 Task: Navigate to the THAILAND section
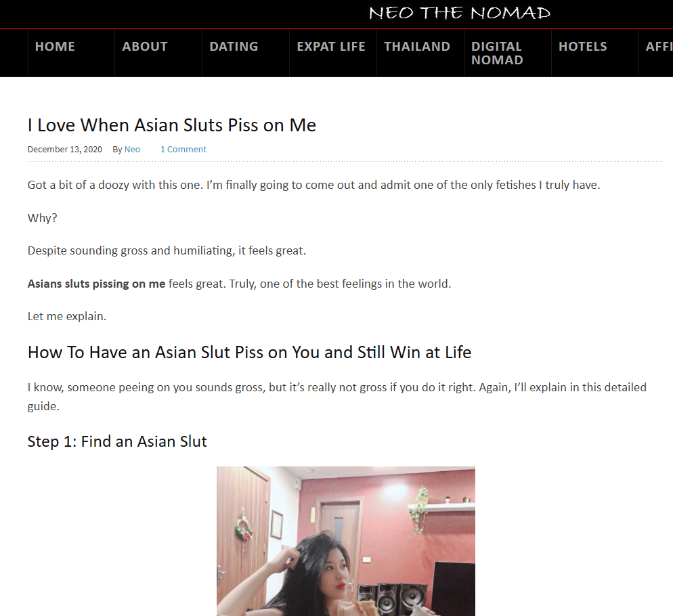click(x=417, y=46)
